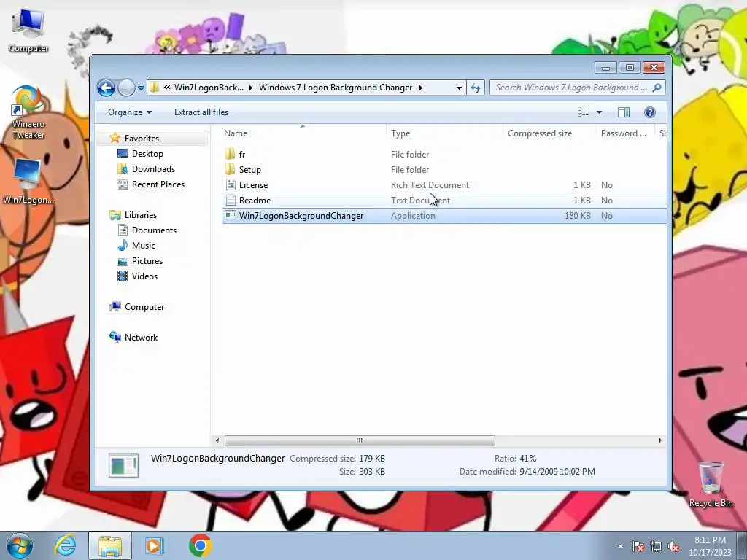The height and width of the screenshot is (560, 747).
Task: Sort by the Type column
Action: 444,133
